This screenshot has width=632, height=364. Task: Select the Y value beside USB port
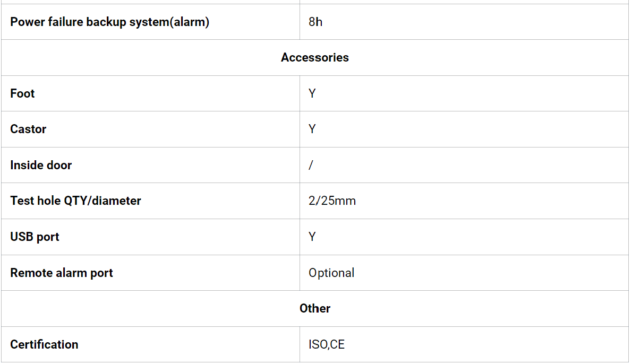tap(312, 237)
